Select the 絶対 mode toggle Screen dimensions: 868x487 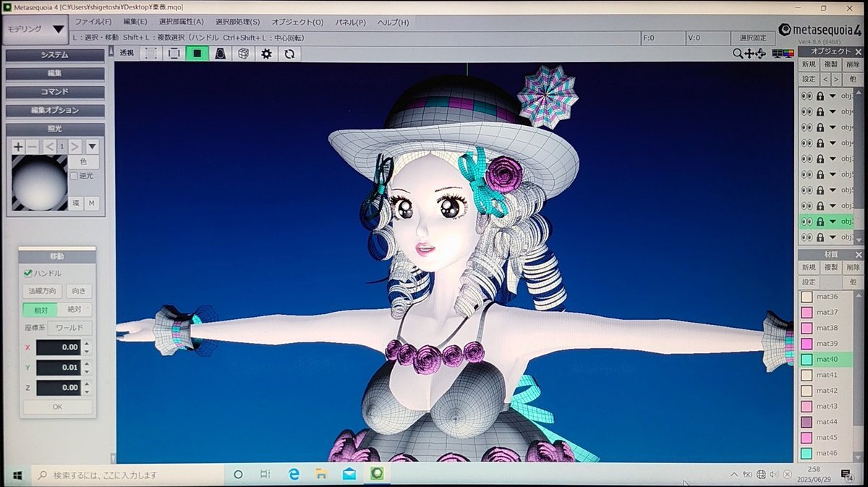(75, 310)
